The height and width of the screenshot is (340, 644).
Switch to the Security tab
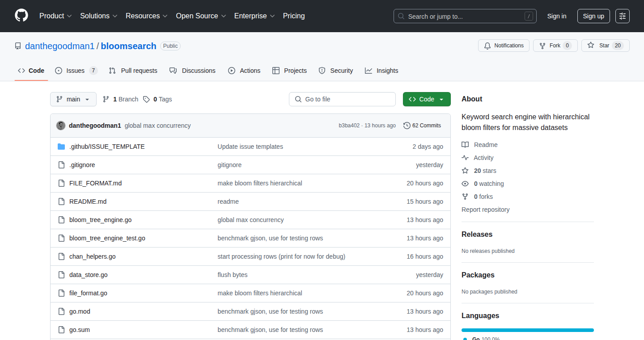pos(336,71)
